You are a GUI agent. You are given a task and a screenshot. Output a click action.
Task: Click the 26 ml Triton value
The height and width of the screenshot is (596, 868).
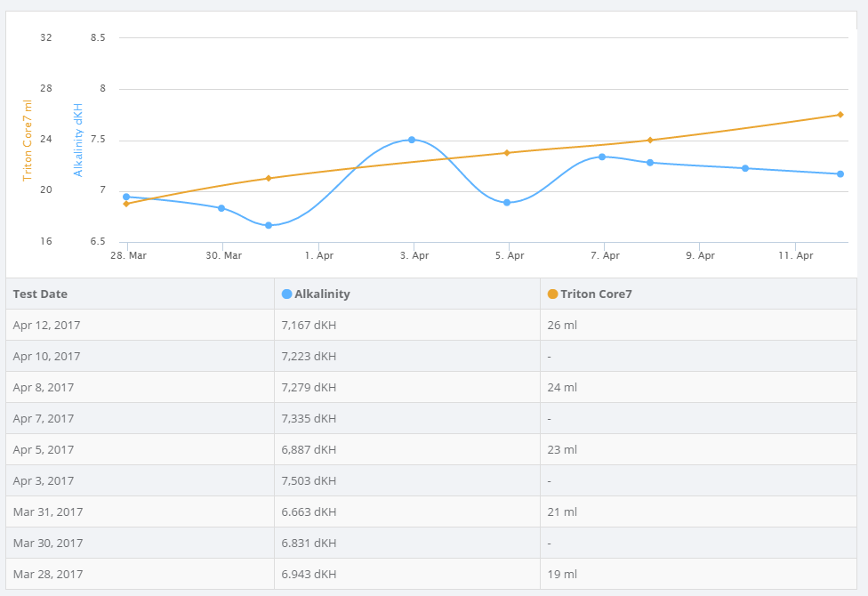[562, 326]
